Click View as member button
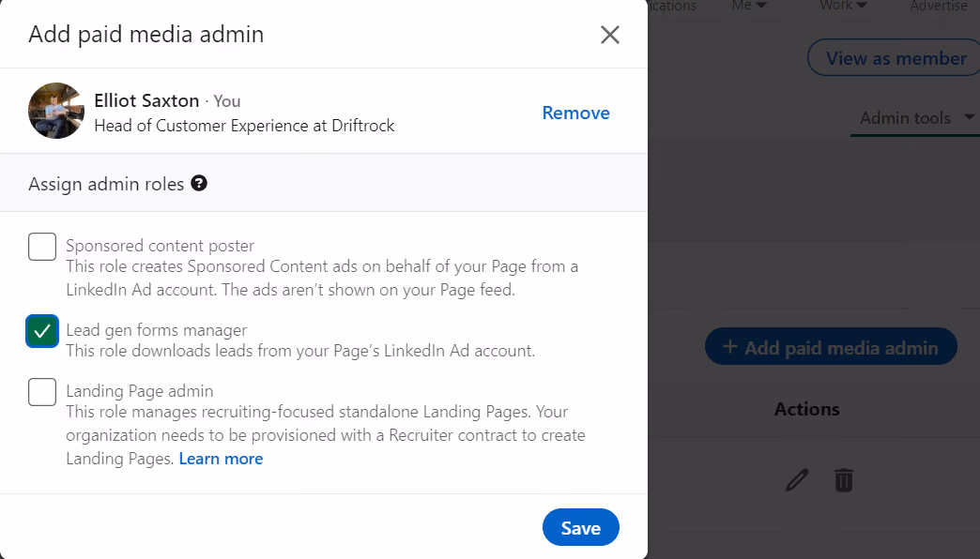This screenshot has width=980, height=559. click(x=896, y=58)
